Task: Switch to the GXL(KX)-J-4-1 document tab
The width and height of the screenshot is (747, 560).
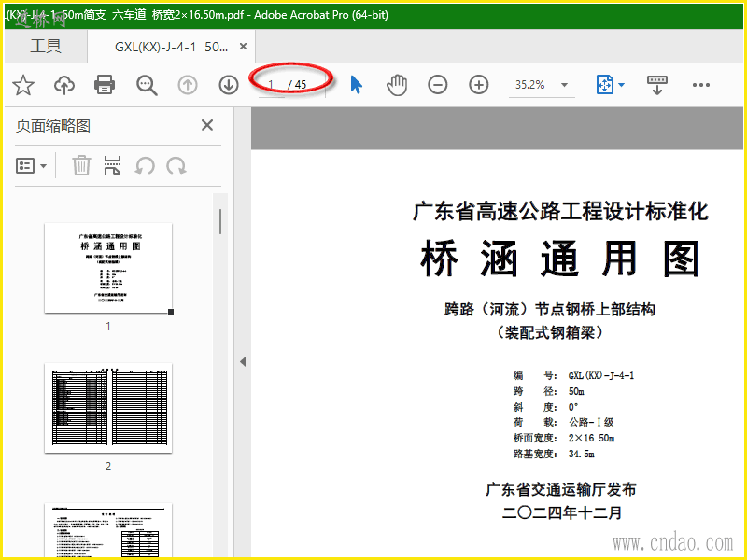Action: pyautogui.click(x=172, y=47)
